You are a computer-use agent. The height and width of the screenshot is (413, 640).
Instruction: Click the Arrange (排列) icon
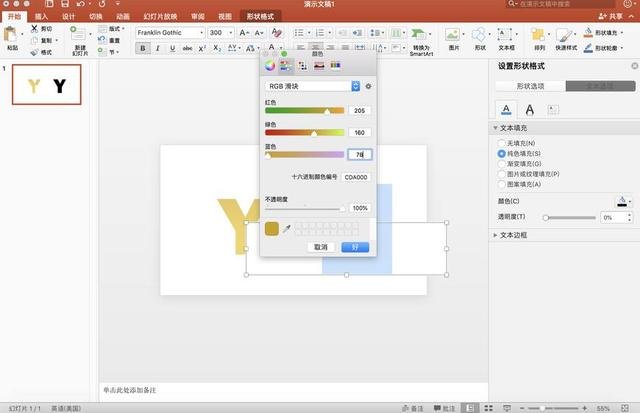pyautogui.click(x=538, y=35)
